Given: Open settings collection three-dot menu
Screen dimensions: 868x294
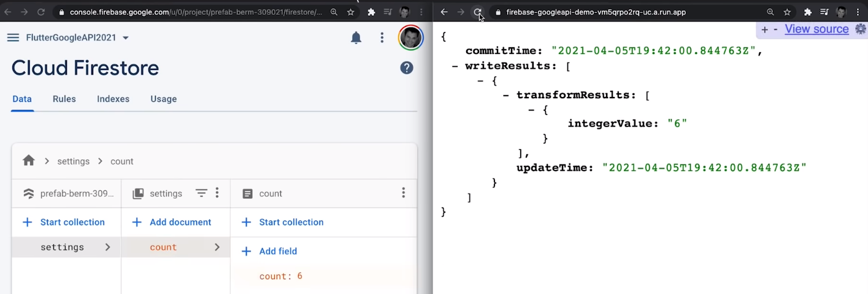Looking at the screenshot, I should pos(217,193).
